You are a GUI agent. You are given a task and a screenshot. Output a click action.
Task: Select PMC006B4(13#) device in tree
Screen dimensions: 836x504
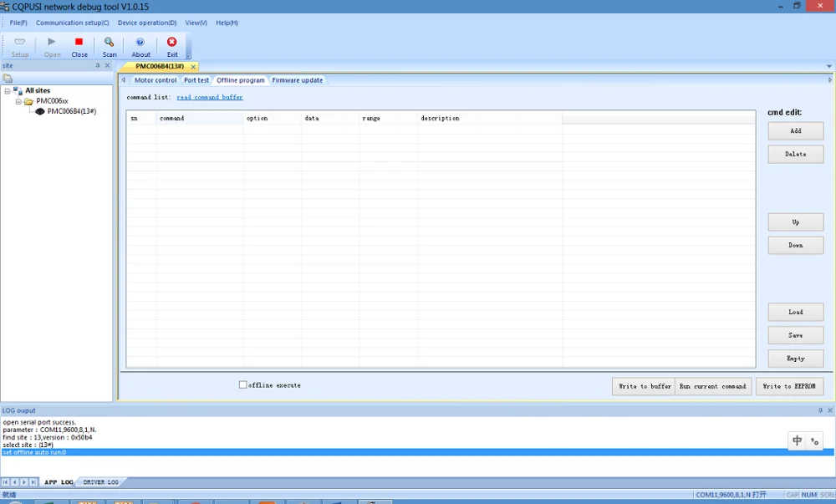click(x=71, y=111)
